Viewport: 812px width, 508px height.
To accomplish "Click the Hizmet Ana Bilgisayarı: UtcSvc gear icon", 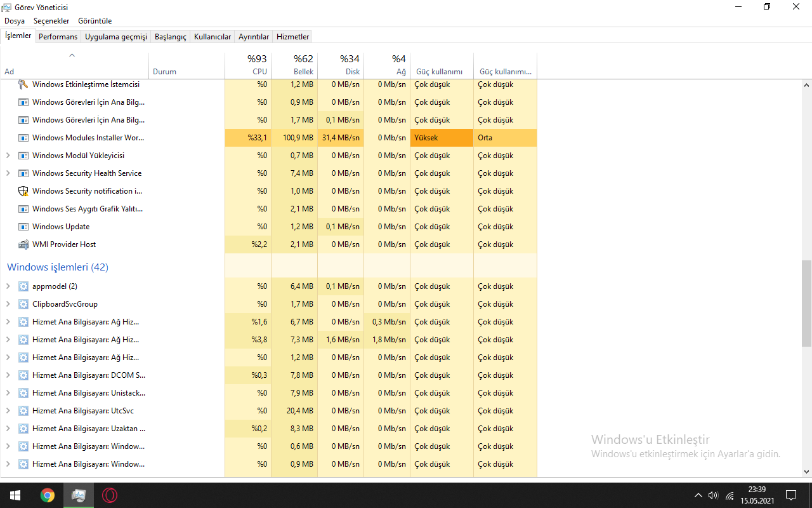I will (23, 411).
